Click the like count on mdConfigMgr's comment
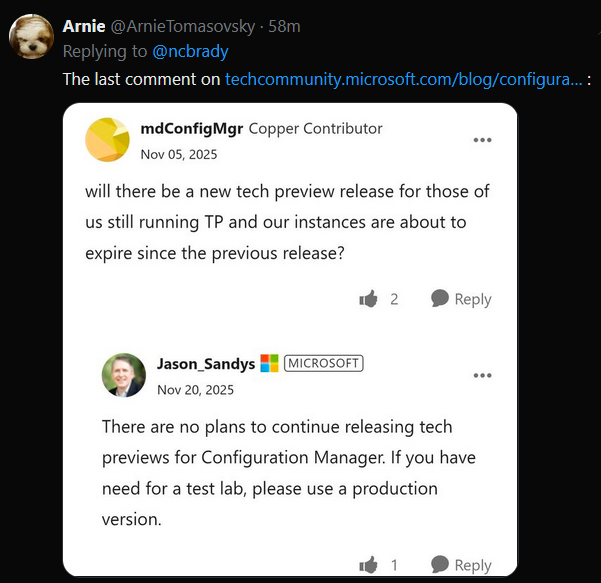This screenshot has height=583, width=601. tap(394, 299)
